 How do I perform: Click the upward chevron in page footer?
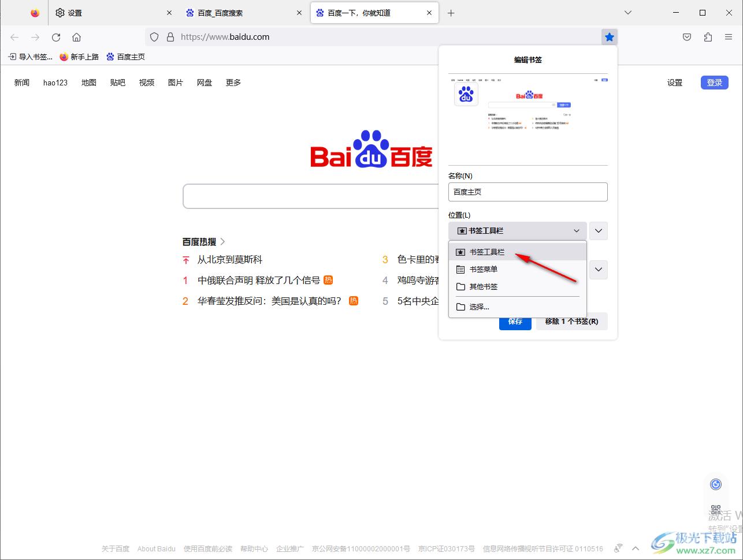(x=636, y=548)
